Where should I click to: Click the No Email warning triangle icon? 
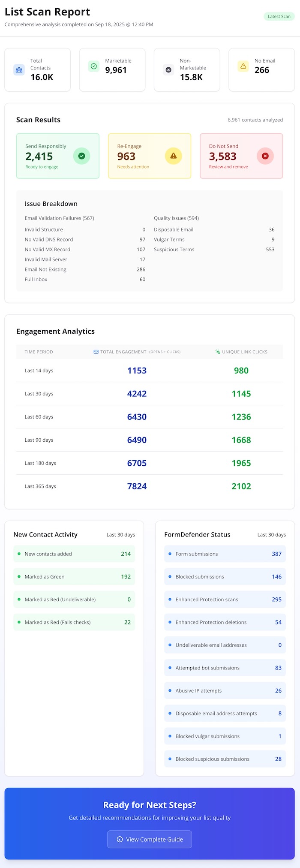[x=243, y=66]
